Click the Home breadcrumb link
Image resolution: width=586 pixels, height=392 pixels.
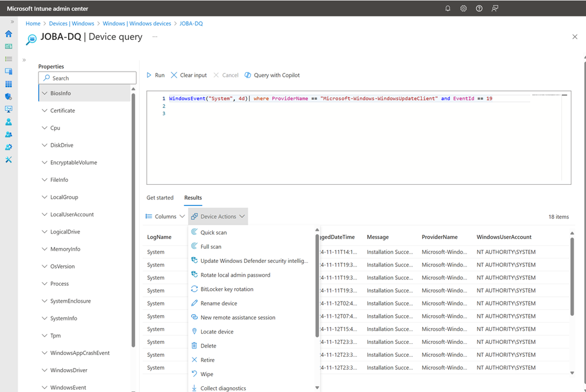coord(33,23)
